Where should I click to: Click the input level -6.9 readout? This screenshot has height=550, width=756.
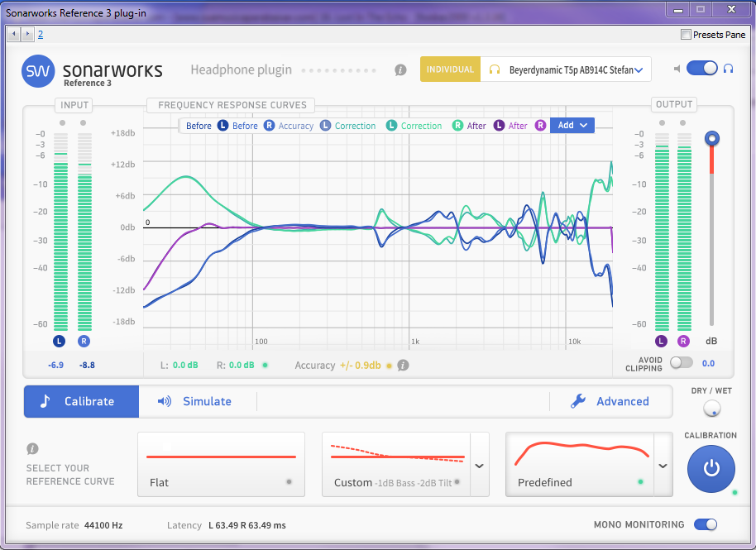pos(56,366)
